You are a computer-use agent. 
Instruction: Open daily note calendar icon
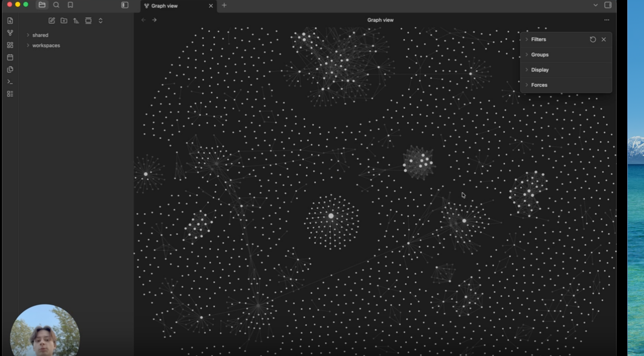click(10, 57)
